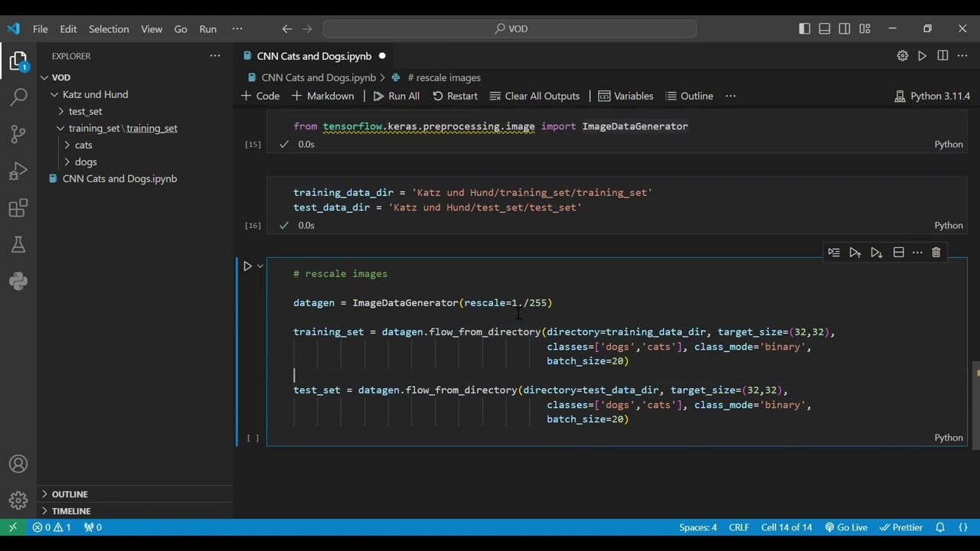Run the rescale images cell
Screen dimensions: 980x551
[x=247, y=266]
